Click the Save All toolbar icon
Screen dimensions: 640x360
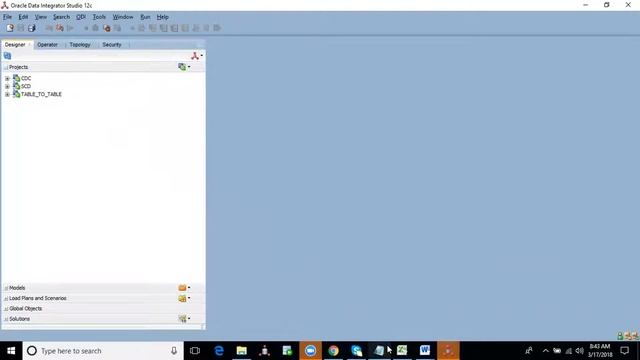click(x=31, y=28)
